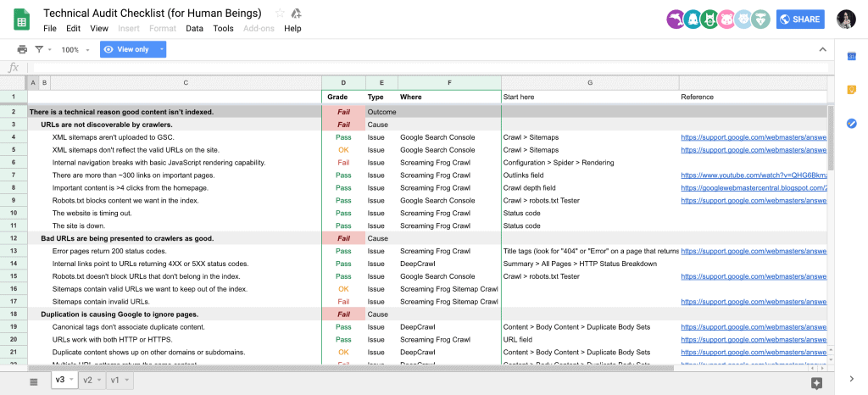
Task: Select the Grade header cell
Action: tap(343, 97)
